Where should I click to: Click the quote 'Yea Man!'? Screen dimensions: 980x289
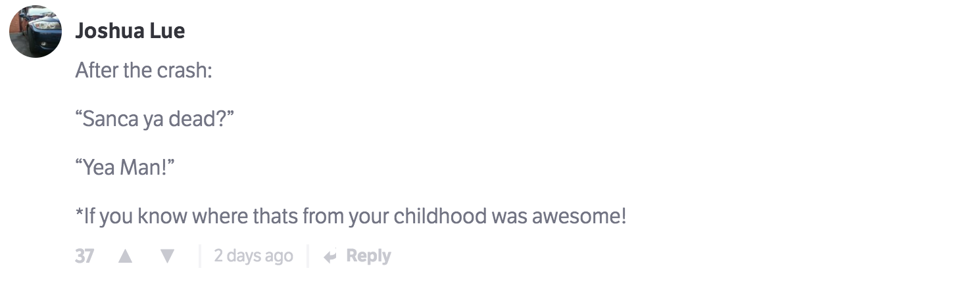pyautogui.click(x=128, y=167)
